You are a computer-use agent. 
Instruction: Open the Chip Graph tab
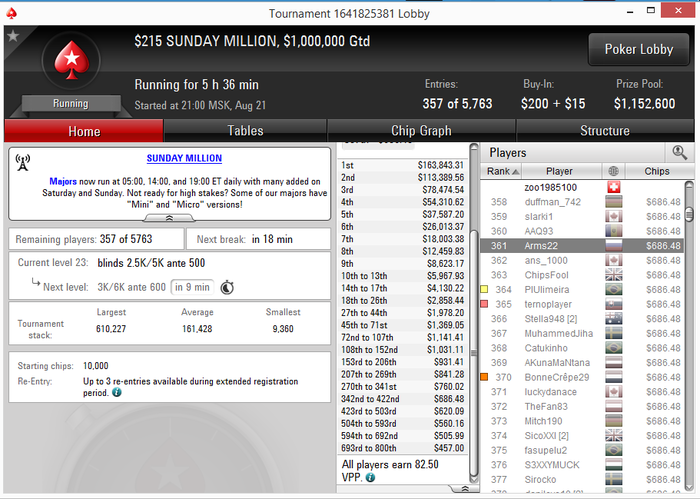pyautogui.click(x=421, y=131)
